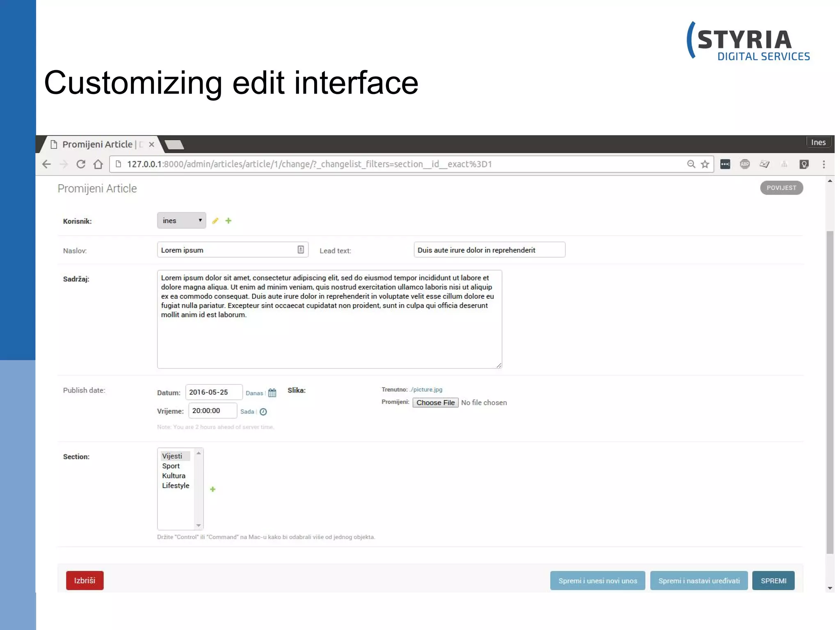Edit selected Korisnik with pencil icon
The width and height of the screenshot is (840, 630).
[x=215, y=221]
